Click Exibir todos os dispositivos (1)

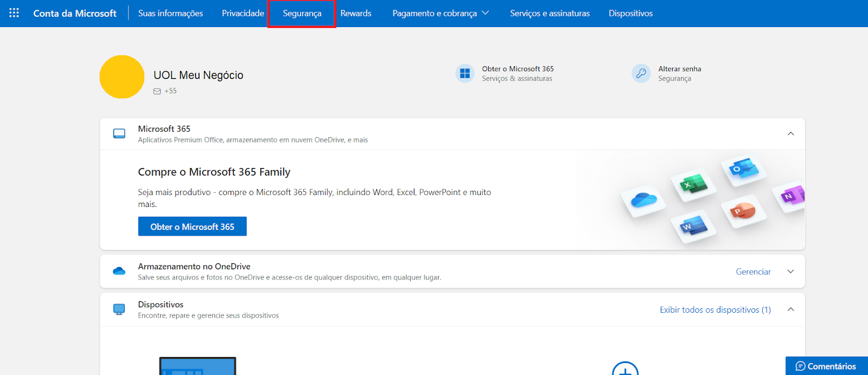[x=715, y=309]
